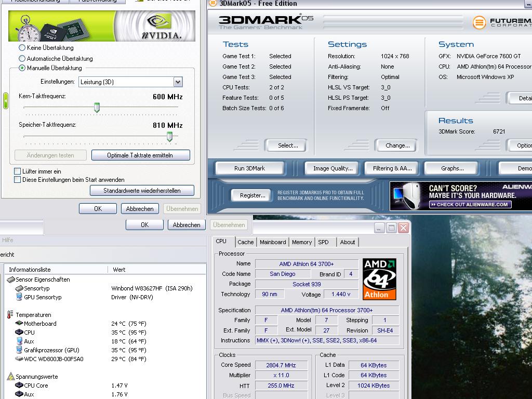Open the About tab in CPU-Z
Viewport: 532px width, 399px height.
[348, 242]
